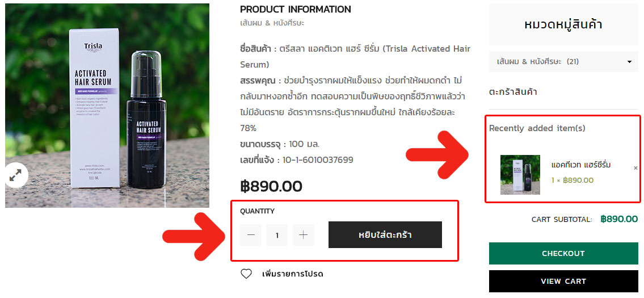The width and height of the screenshot is (644, 298).
Task: Click the เพิ่มรายการโปรด favorites link
Action: pyautogui.click(x=292, y=274)
